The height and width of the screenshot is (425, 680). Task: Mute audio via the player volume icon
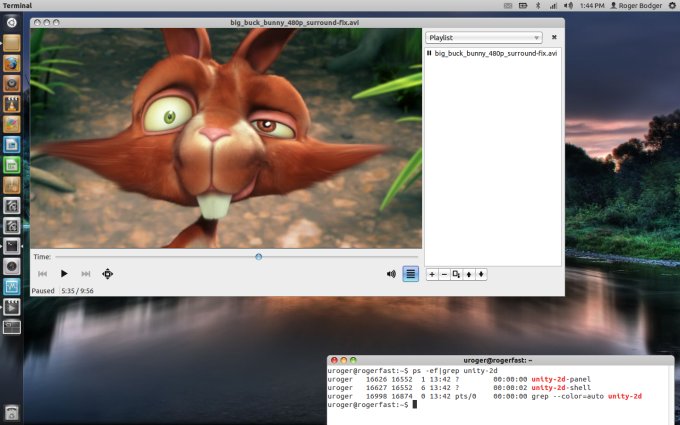click(391, 274)
